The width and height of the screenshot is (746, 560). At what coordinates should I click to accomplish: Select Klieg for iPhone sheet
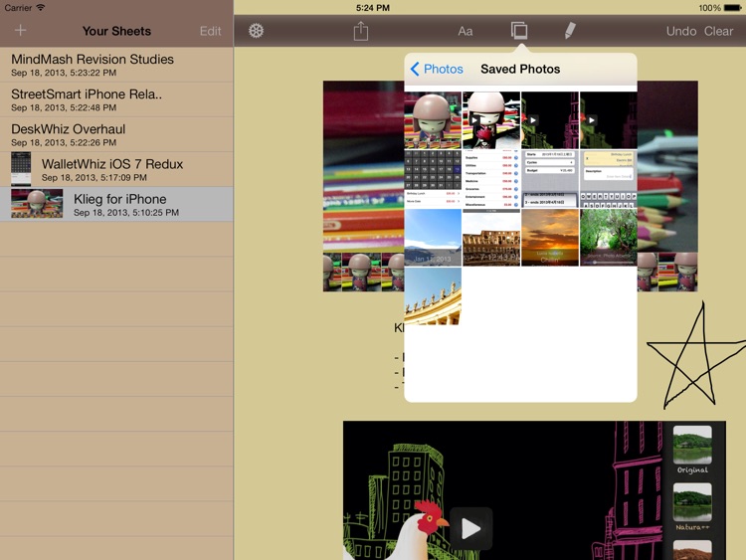116,204
